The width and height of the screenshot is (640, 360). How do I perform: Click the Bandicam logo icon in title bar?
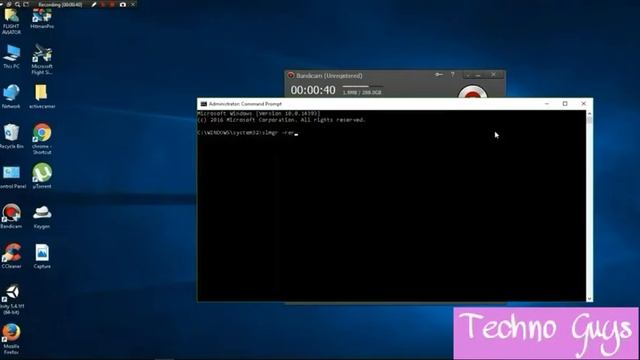click(x=291, y=76)
